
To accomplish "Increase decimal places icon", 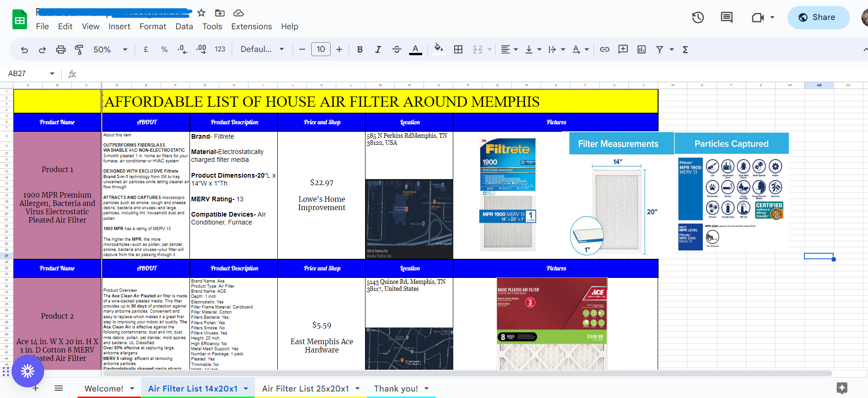I will click(201, 49).
